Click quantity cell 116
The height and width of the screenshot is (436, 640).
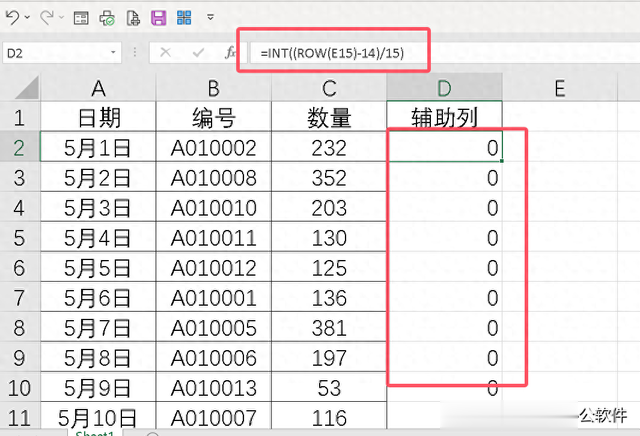(x=329, y=417)
